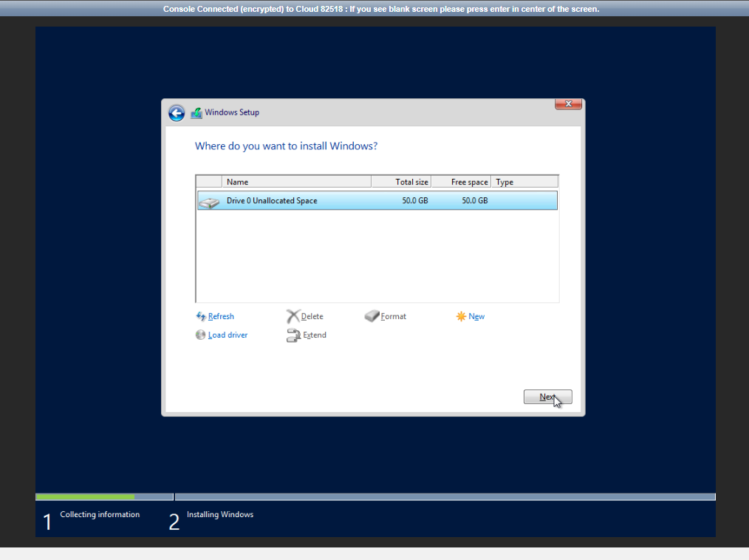This screenshot has width=749, height=560.
Task: Click the 50.0 GB total size cell
Action: pos(414,201)
